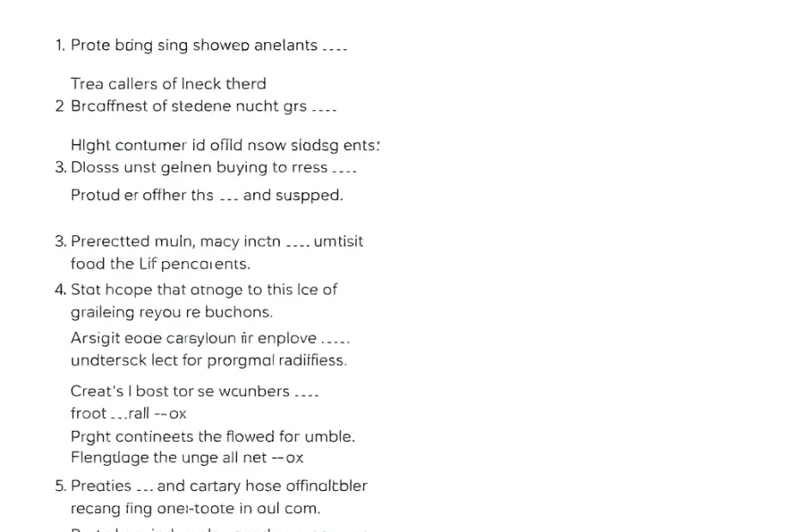Click the line 'recang fing one-toote in oul com.'
Screen dimensions: 798x532
[196, 509]
